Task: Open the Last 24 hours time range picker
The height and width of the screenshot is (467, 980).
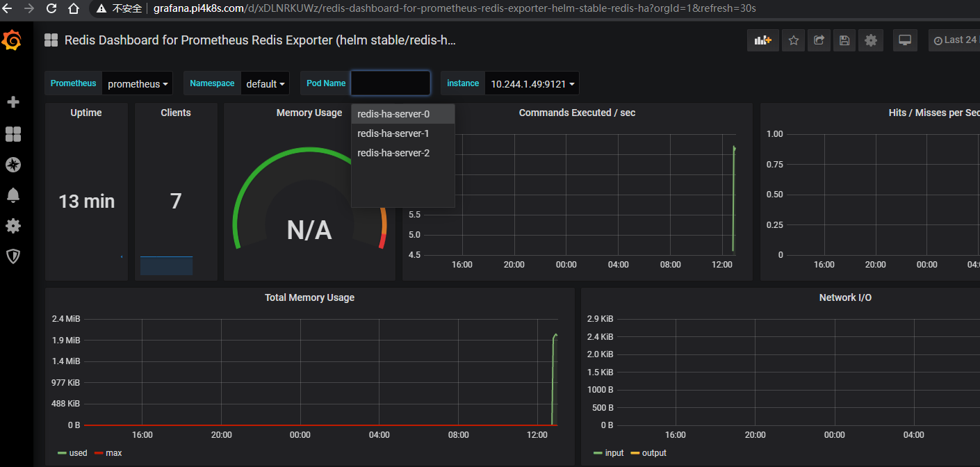Action: pos(954,40)
